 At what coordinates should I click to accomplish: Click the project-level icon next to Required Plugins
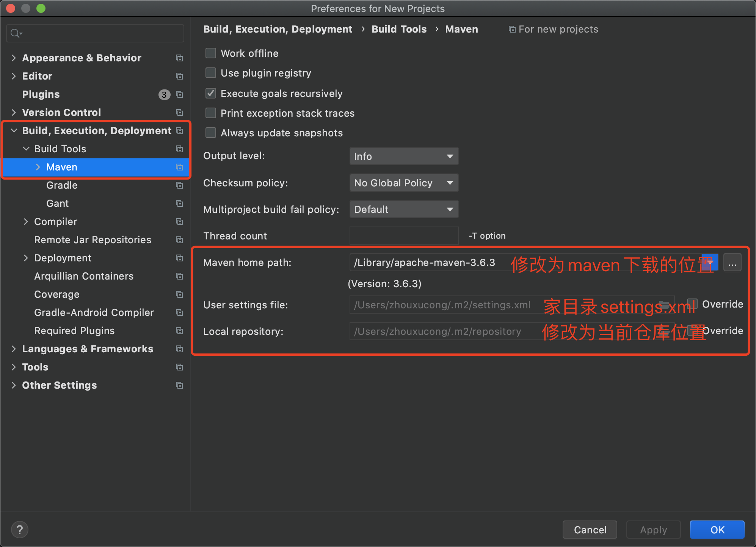tap(179, 331)
